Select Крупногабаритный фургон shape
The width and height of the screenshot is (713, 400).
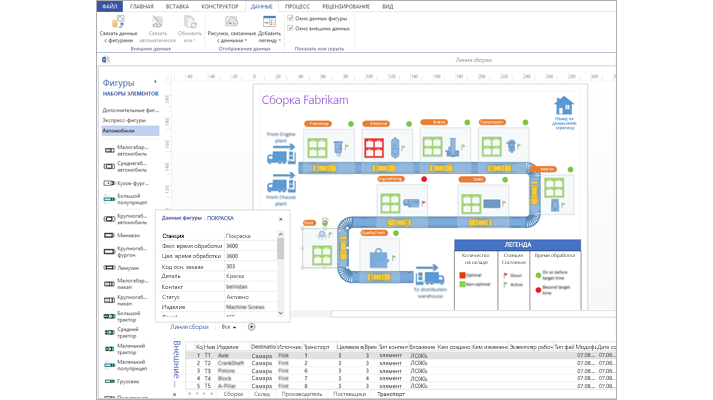126,251
